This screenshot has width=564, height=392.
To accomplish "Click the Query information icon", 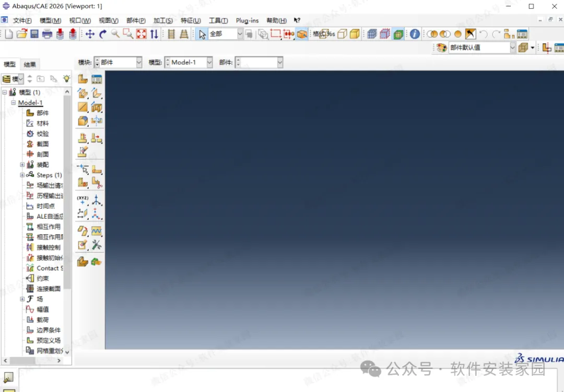I will 415,34.
